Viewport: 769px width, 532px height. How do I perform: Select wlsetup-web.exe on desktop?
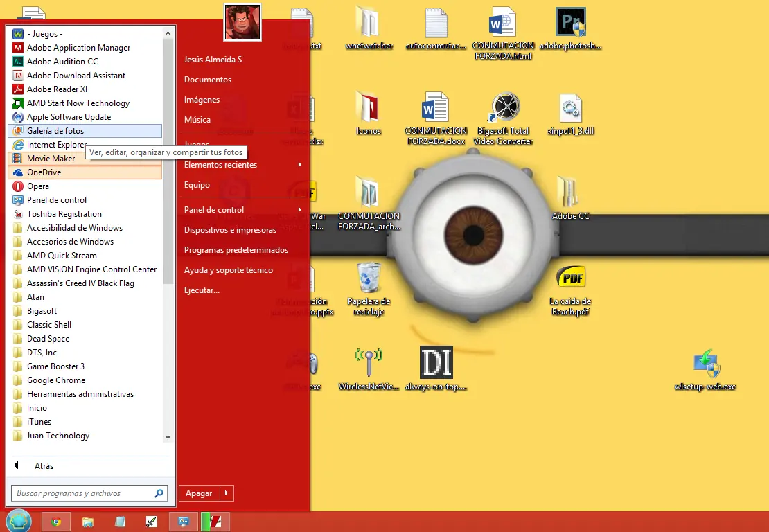click(x=705, y=370)
